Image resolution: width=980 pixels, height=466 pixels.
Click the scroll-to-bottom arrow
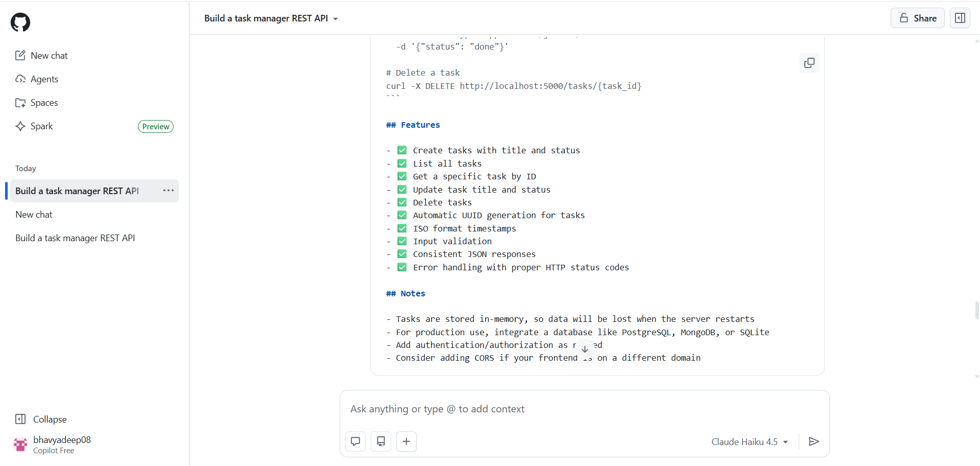[x=585, y=349]
